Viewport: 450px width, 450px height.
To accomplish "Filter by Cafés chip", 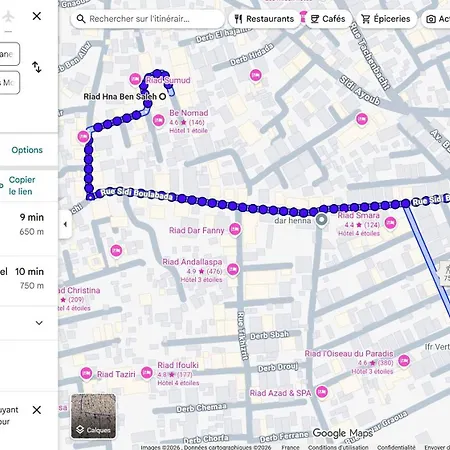I will tap(328, 19).
